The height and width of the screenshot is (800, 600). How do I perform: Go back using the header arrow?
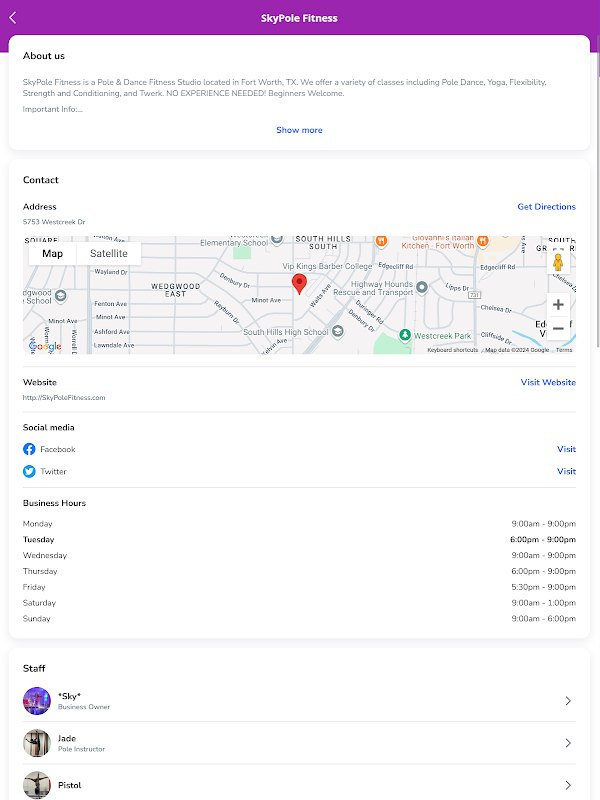(x=13, y=18)
